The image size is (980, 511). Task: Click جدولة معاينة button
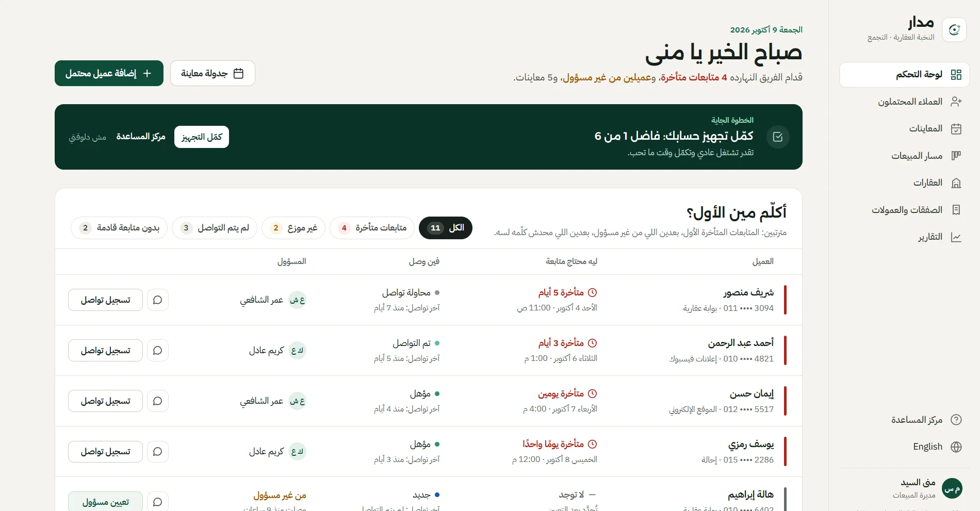[213, 73]
